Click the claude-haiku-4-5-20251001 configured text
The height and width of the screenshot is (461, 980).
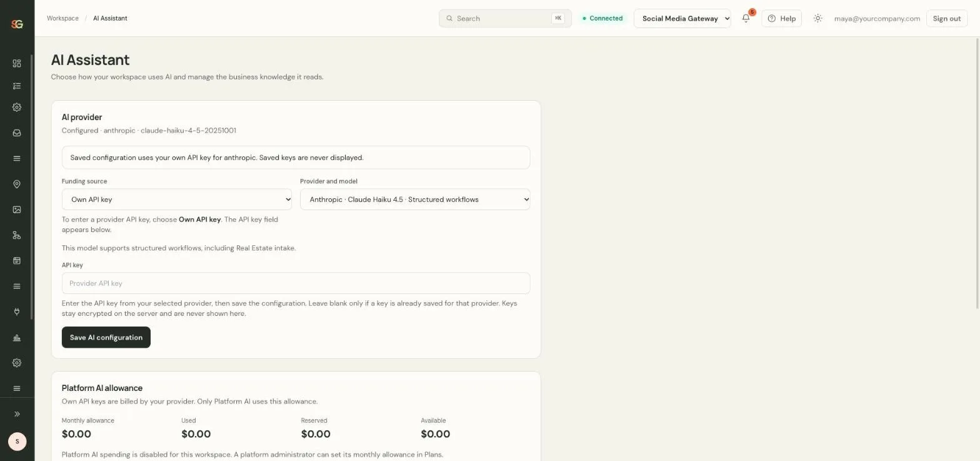pyautogui.click(x=188, y=131)
